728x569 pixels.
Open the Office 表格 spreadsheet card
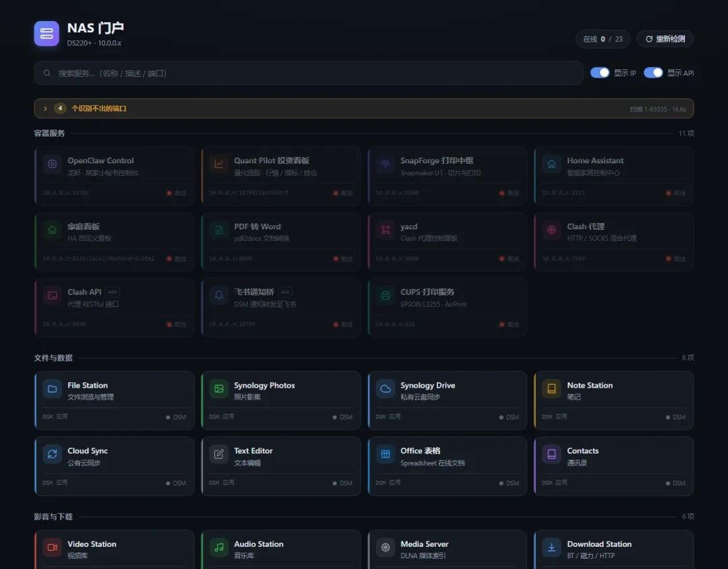(x=448, y=466)
